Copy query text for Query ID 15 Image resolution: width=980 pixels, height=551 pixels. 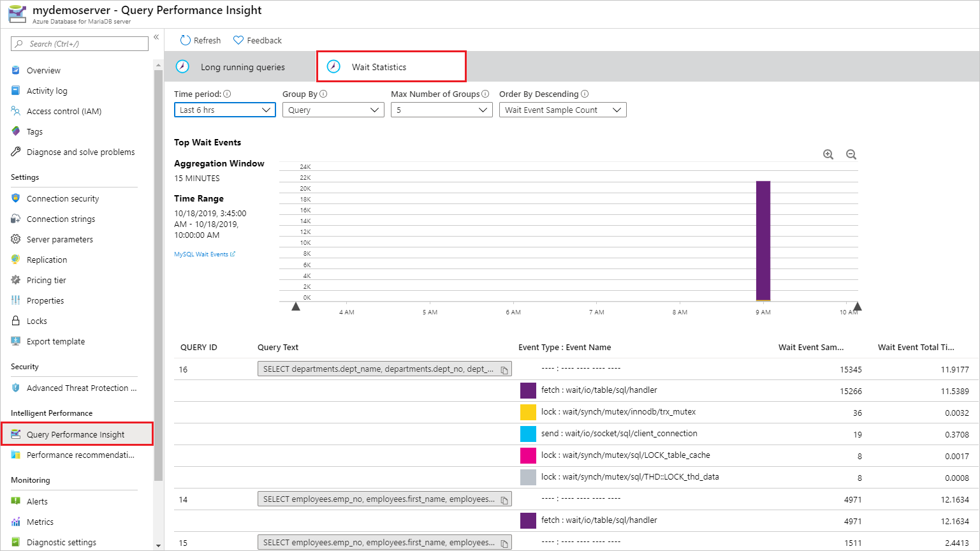[504, 543]
